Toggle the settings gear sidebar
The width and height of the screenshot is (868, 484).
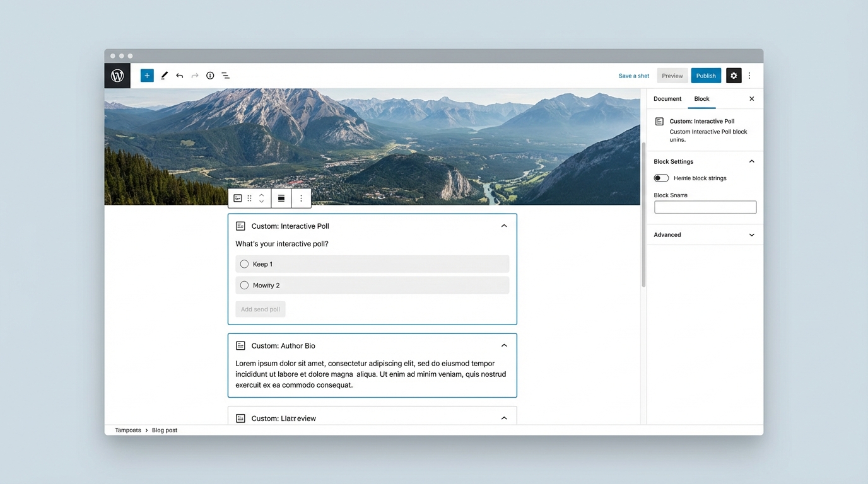pyautogui.click(x=733, y=76)
